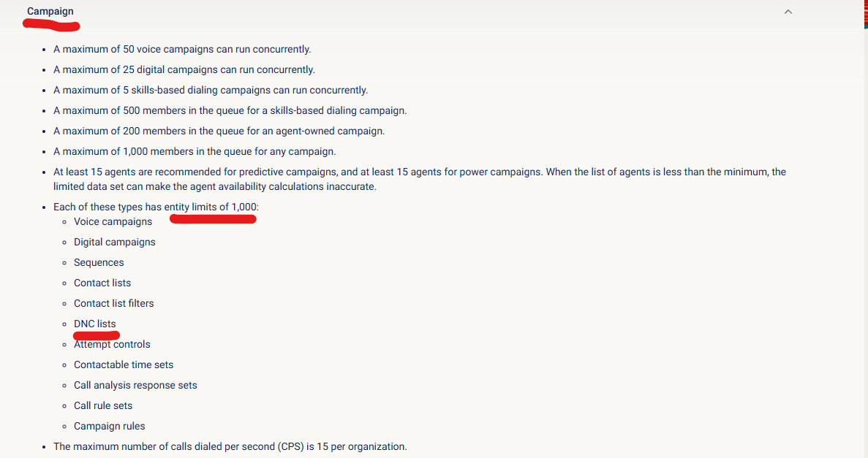
Task: Click the agent-owned campaign queue limit line
Action: tap(219, 131)
